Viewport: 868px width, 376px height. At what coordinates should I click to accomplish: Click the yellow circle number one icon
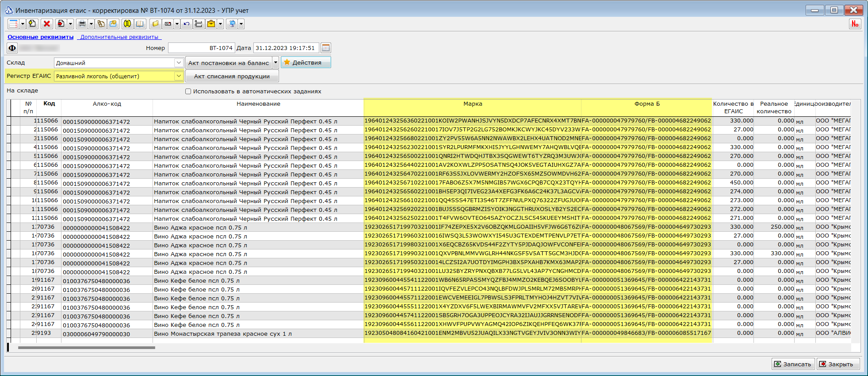(127, 24)
